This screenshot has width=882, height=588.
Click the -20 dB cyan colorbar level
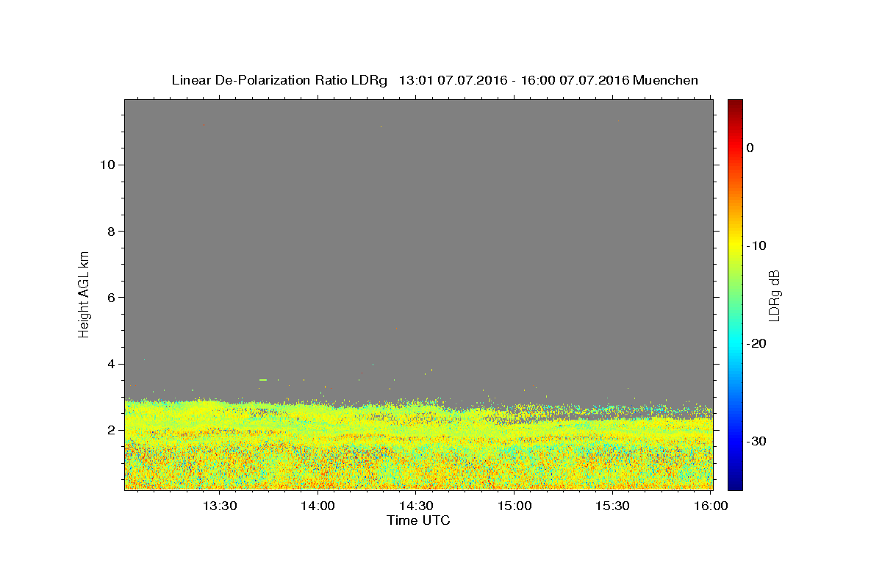[x=735, y=343]
